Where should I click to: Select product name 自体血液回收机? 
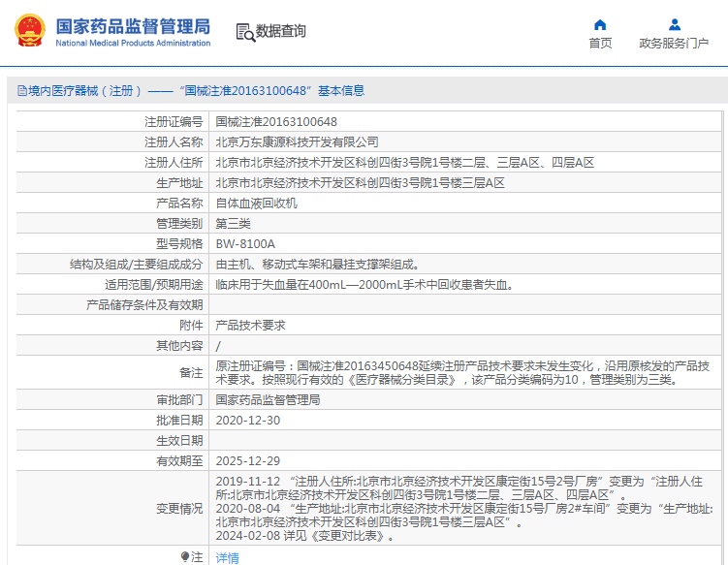pos(256,204)
